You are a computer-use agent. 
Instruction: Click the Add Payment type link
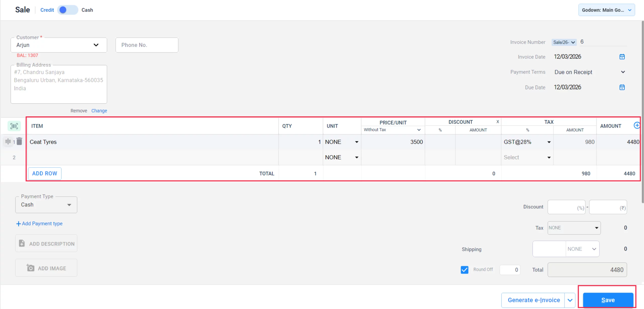(39, 224)
